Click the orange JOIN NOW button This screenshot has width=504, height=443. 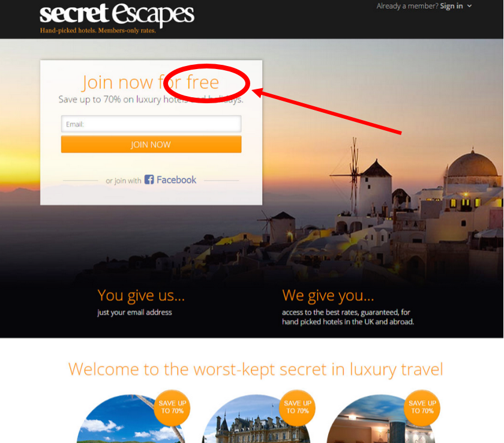(x=151, y=144)
